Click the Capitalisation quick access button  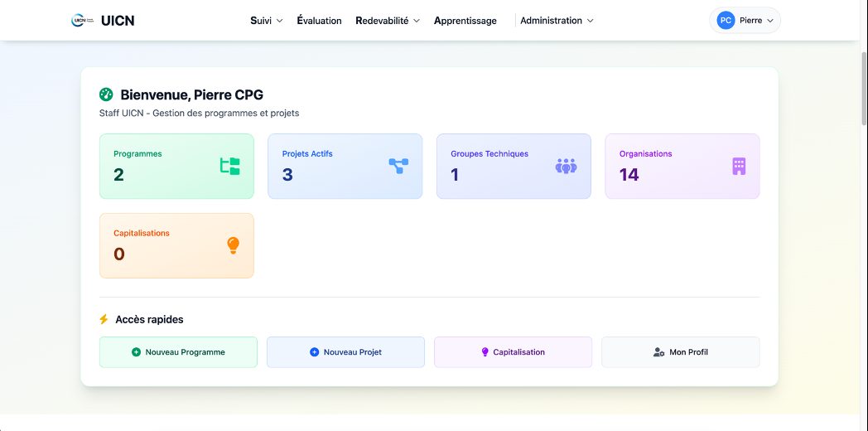(x=514, y=351)
